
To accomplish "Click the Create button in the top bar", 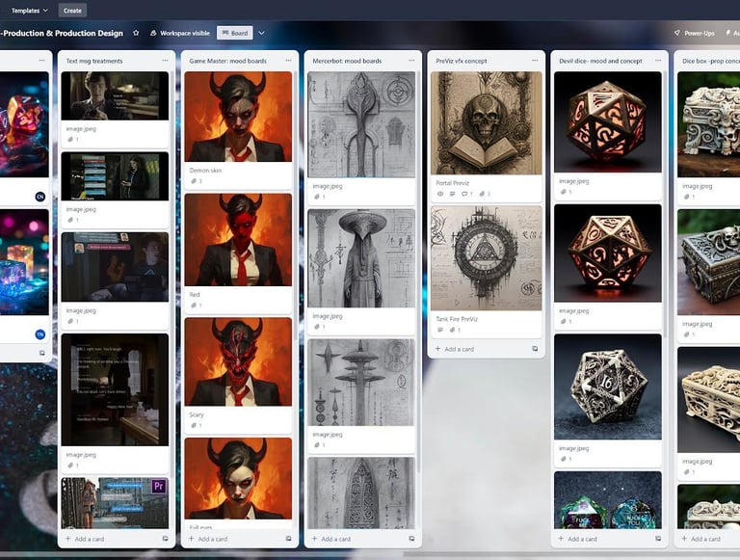I will (x=72, y=11).
